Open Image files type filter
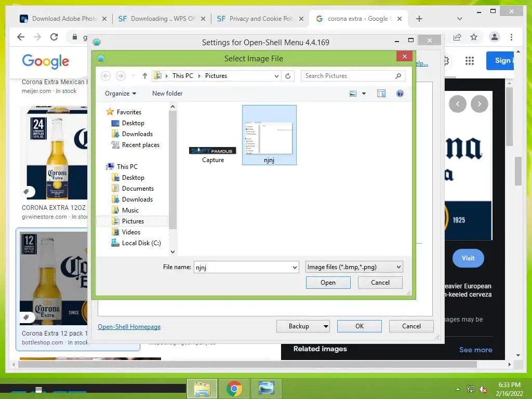The width and height of the screenshot is (532, 399). point(354,267)
